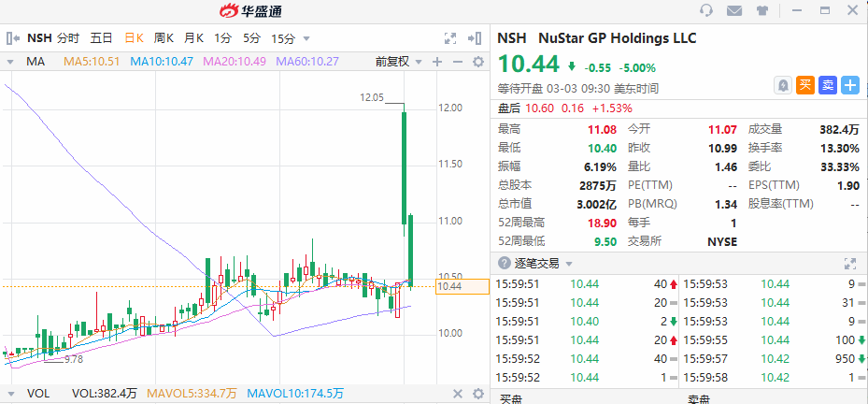Click the 52周最高 18.90 value
This screenshot has width=868, height=404.
(x=603, y=223)
